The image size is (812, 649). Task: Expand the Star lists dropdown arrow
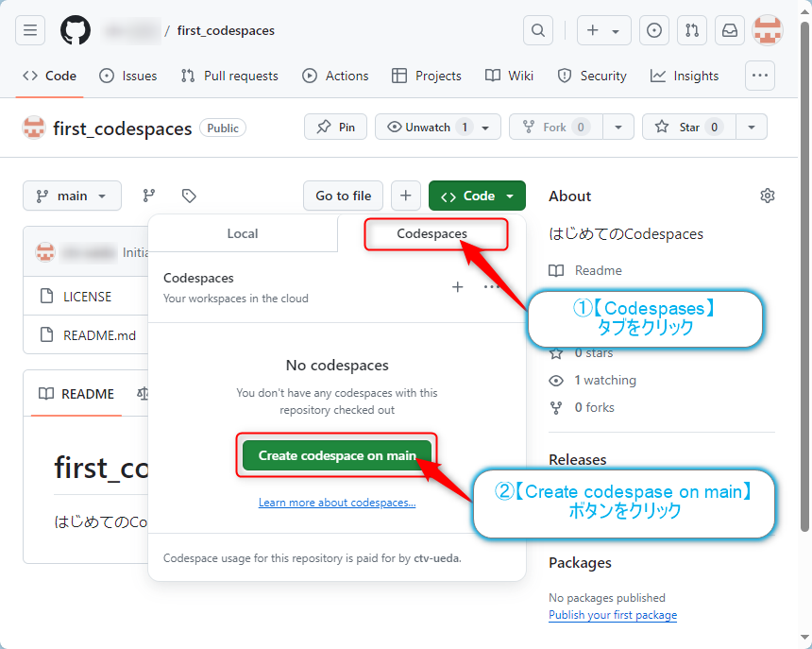tap(752, 128)
